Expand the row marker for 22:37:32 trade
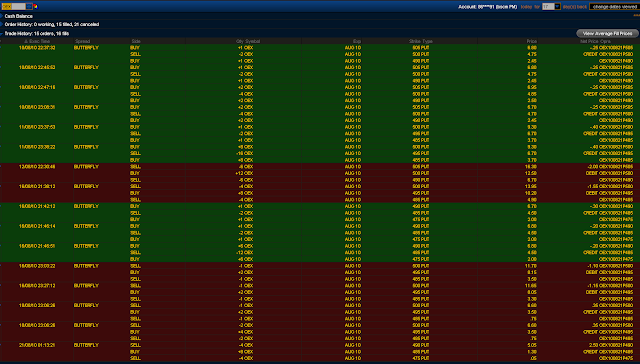Screen dimensions: 640x364 coord(1,48)
